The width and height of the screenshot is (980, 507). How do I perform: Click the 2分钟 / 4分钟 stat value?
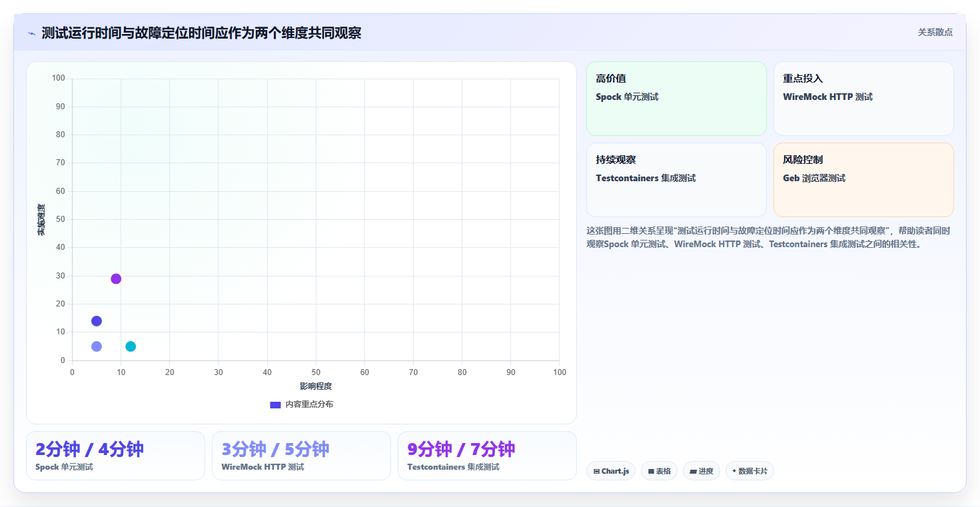click(x=89, y=449)
